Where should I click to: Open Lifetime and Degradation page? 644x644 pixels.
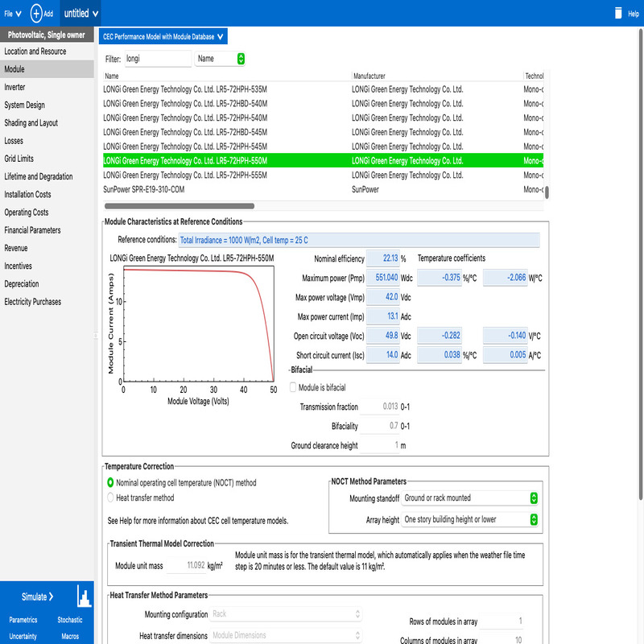pos(47,176)
